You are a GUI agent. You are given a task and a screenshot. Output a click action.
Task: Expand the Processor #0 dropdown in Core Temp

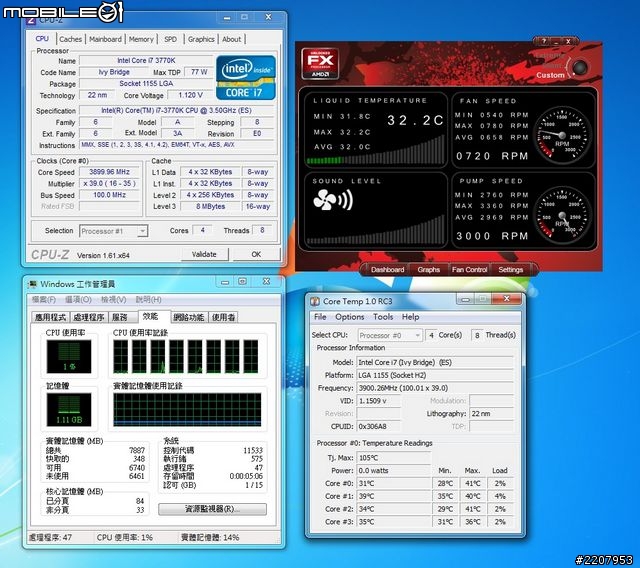(390, 335)
